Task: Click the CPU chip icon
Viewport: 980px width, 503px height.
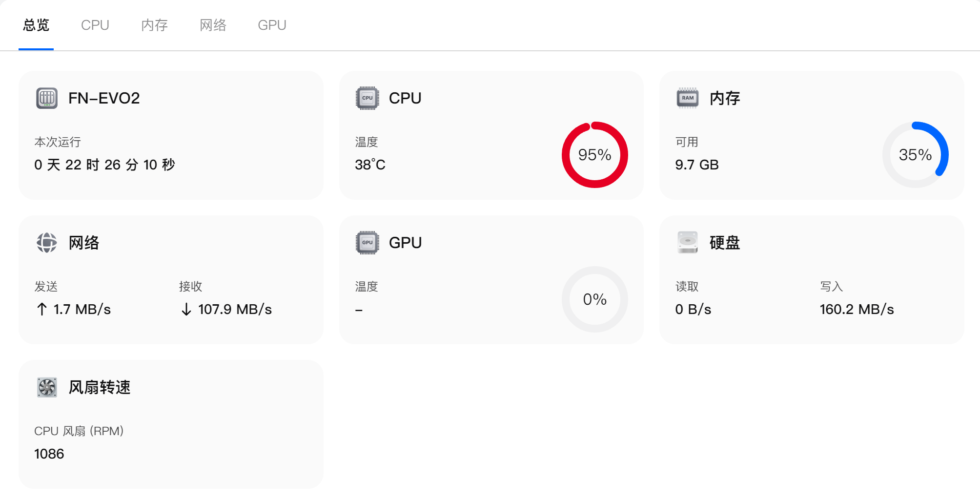Action: click(x=367, y=98)
